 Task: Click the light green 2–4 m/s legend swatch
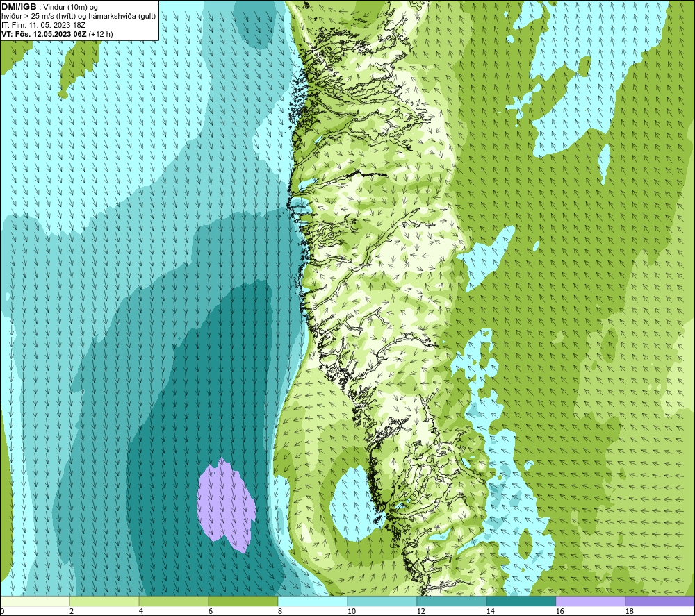(104, 601)
